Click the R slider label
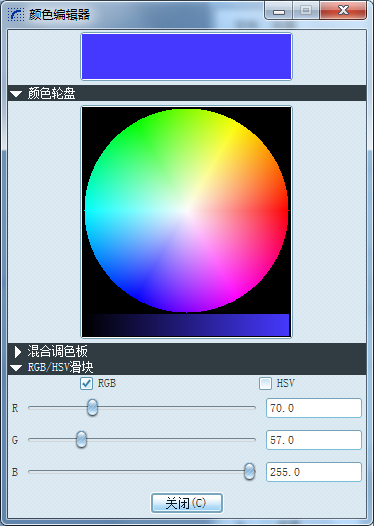The image size is (374, 526). (15, 408)
